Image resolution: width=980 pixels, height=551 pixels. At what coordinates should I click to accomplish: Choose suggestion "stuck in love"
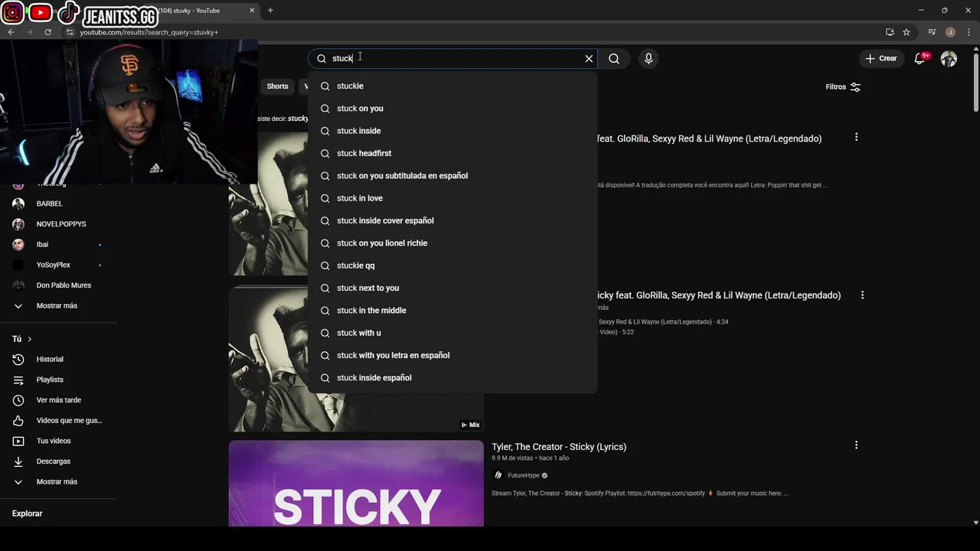tap(452, 198)
